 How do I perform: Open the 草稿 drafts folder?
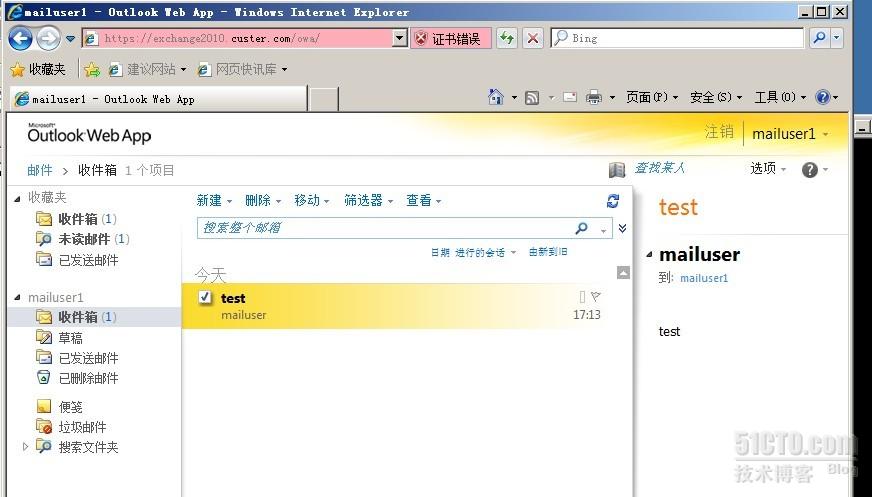(x=59, y=337)
